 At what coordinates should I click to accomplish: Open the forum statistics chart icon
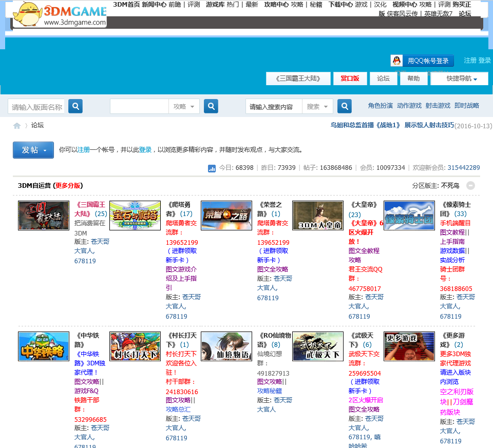[212, 168]
